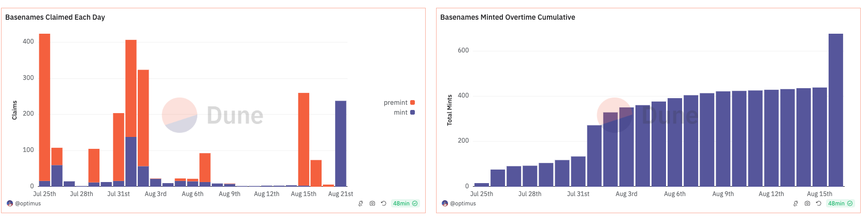Open the Basenames Minted Overtime Cumulative title
Screen dimensions: 868x222
[x=508, y=17]
